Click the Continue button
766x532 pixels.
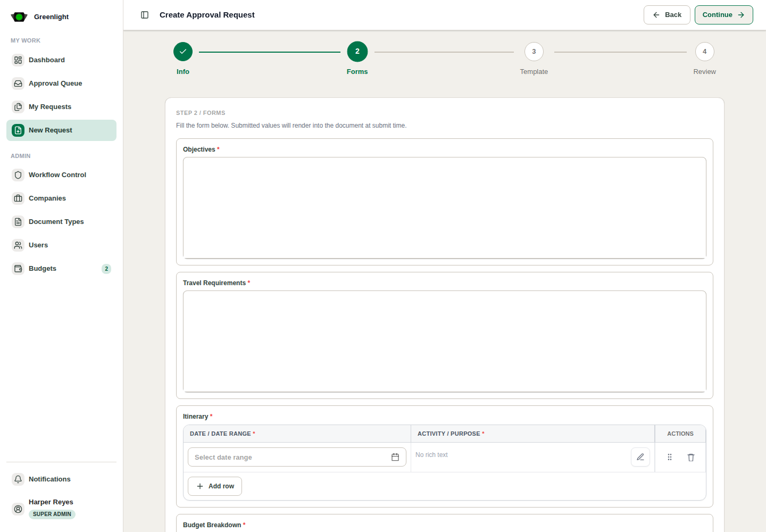[x=724, y=15]
